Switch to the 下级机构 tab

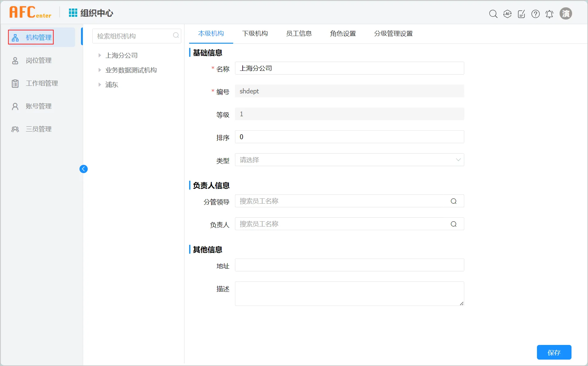coord(255,33)
